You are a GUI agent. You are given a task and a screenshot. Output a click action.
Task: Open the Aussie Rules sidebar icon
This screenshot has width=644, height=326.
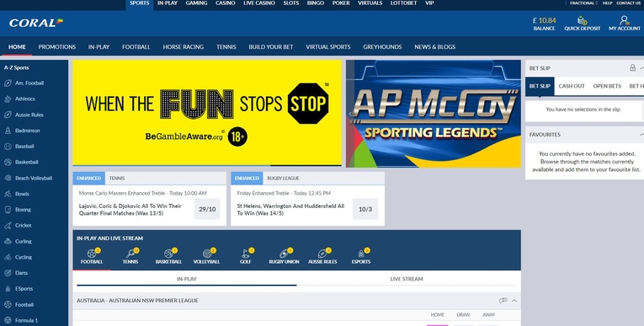click(8, 115)
